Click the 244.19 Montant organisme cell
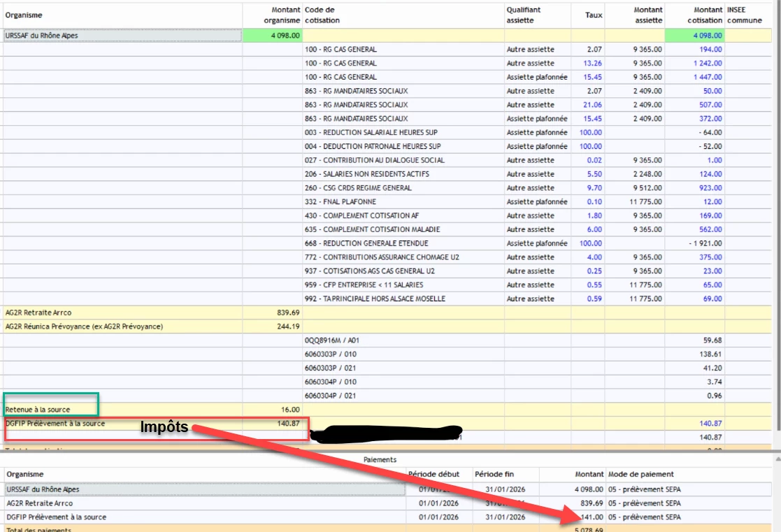 (x=288, y=326)
